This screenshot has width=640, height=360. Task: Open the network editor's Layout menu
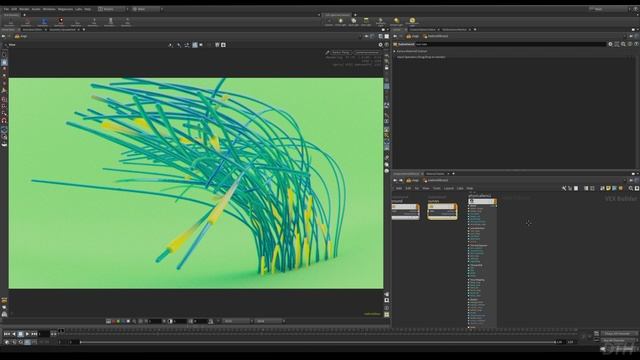click(449, 188)
